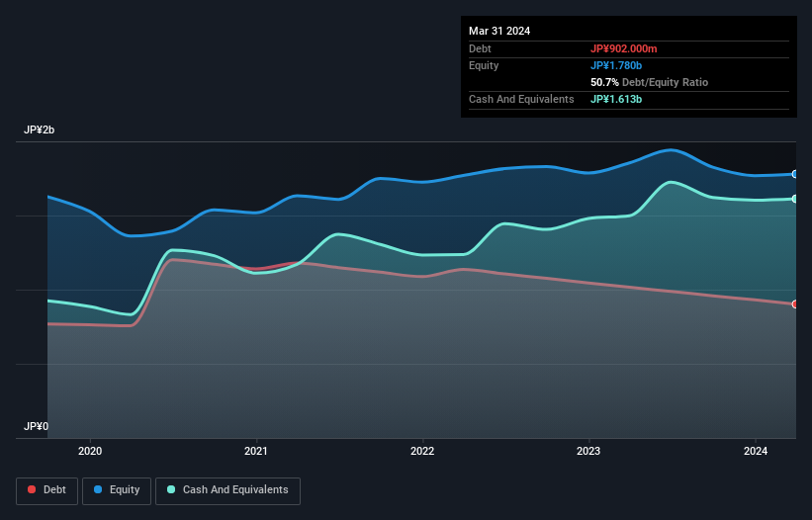Click the JP¥1.780b equity value
The width and height of the screenshot is (812, 520).
616,65
